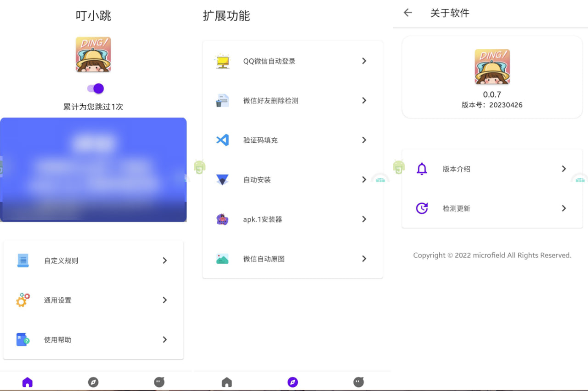The height and width of the screenshot is (391, 588).
Task: Toggle the purple switch under the 叮小跳 logo
Action: [x=96, y=89]
